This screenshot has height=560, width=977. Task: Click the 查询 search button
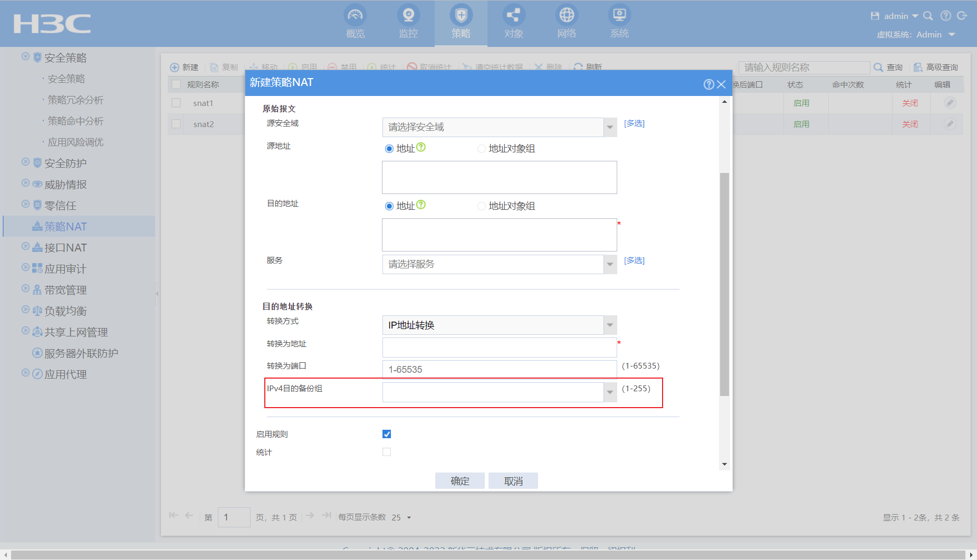tap(888, 67)
